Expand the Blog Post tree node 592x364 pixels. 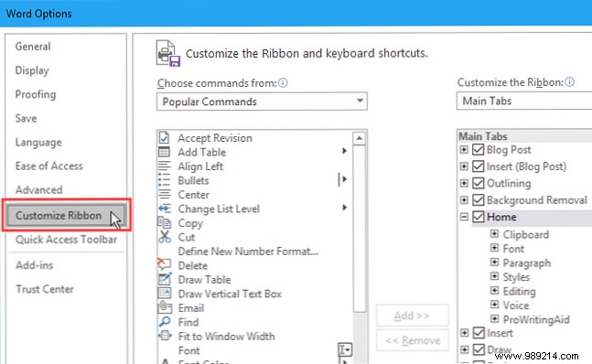click(x=464, y=150)
